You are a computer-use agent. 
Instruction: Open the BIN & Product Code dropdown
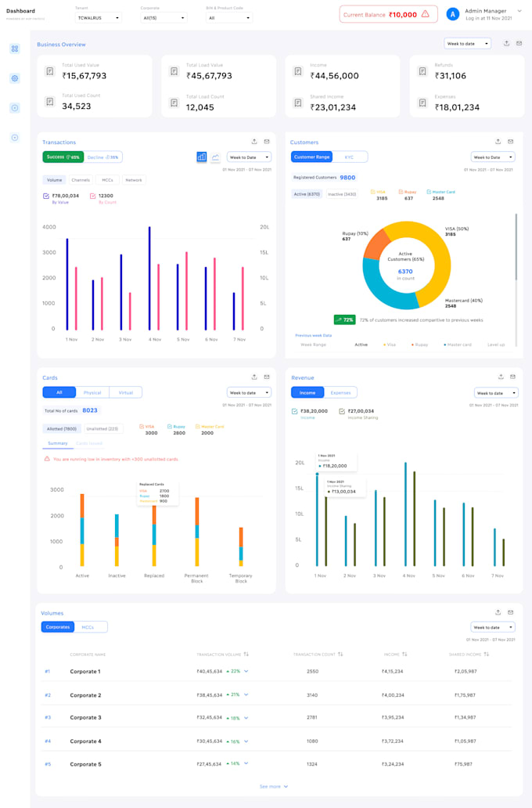tap(229, 17)
